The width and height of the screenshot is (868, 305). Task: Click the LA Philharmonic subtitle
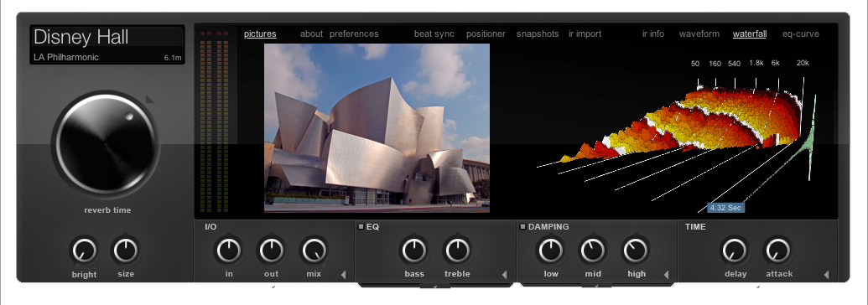tap(66, 57)
